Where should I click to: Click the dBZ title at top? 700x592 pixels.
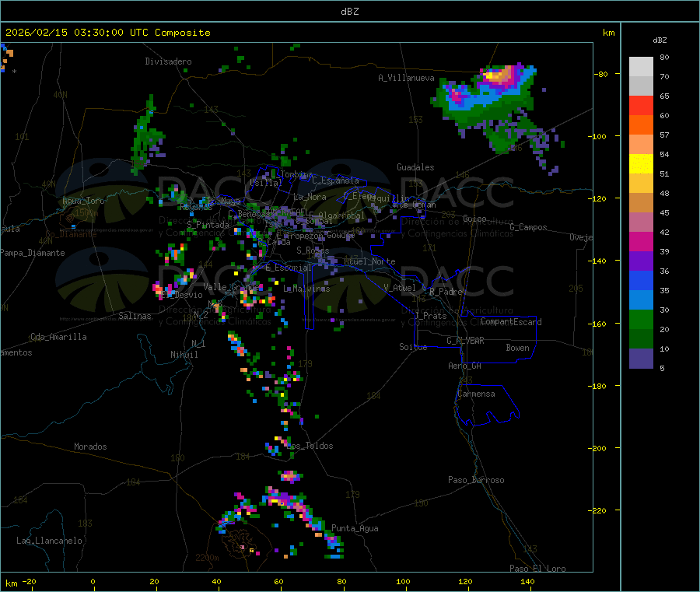coord(349,12)
